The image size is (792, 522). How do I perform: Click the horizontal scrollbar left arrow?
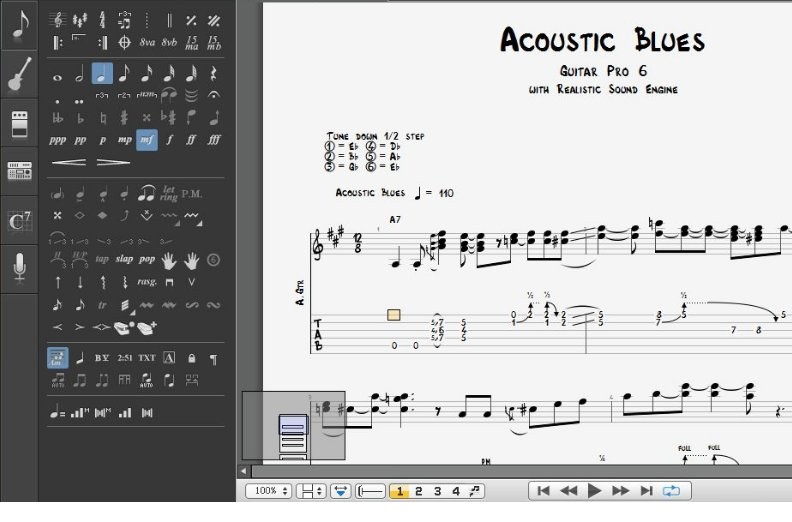[x=243, y=471]
